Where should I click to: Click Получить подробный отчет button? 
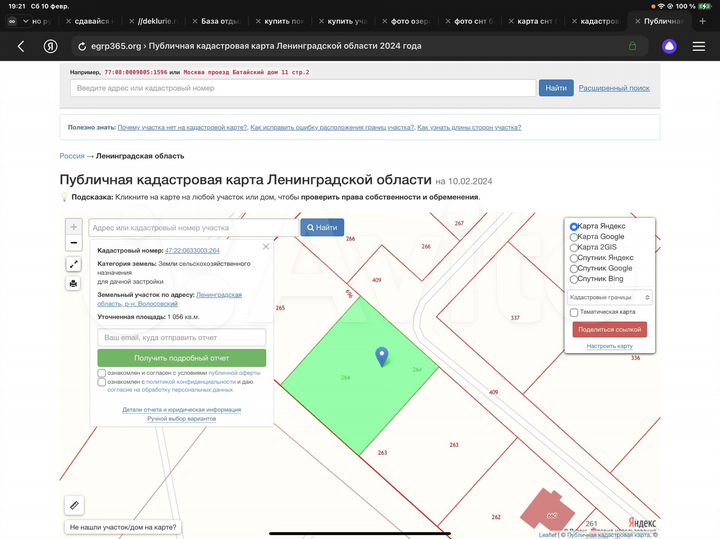[x=181, y=358]
